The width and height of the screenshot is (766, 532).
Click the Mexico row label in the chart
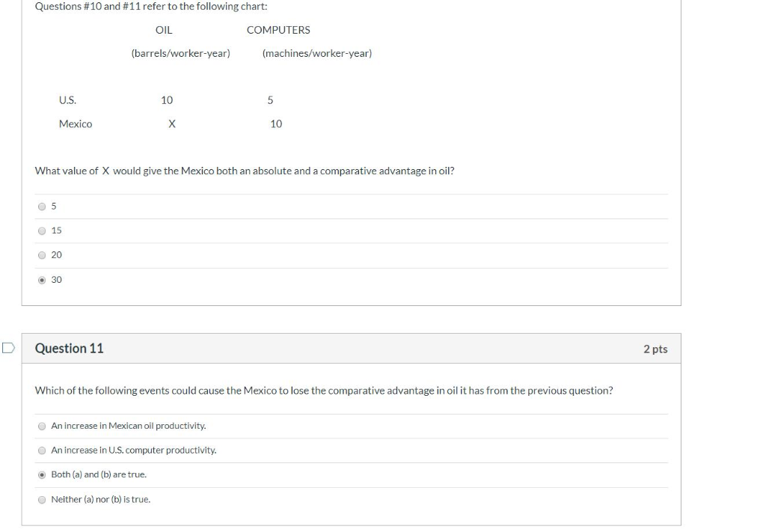coord(76,123)
